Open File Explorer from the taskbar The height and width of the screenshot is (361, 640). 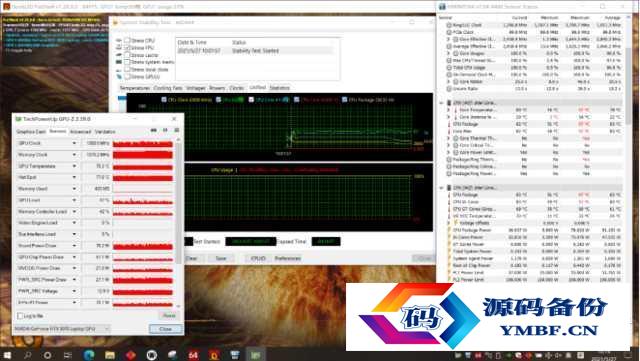point(109,355)
